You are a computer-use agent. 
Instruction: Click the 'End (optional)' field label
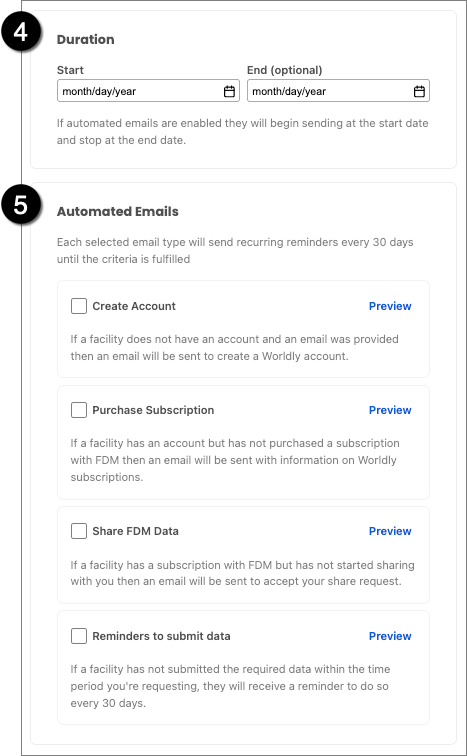pyautogui.click(x=284, y=70)
